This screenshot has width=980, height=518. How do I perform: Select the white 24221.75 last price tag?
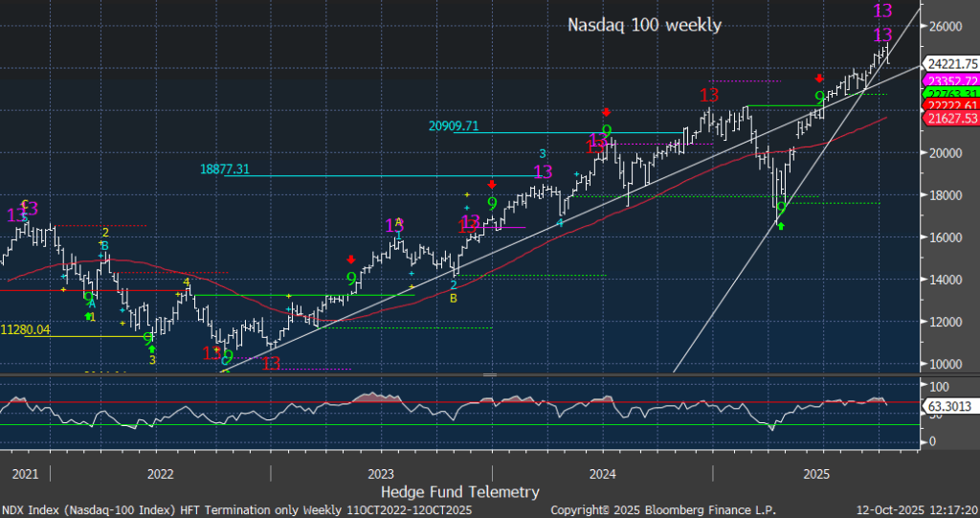click(948, 64)
